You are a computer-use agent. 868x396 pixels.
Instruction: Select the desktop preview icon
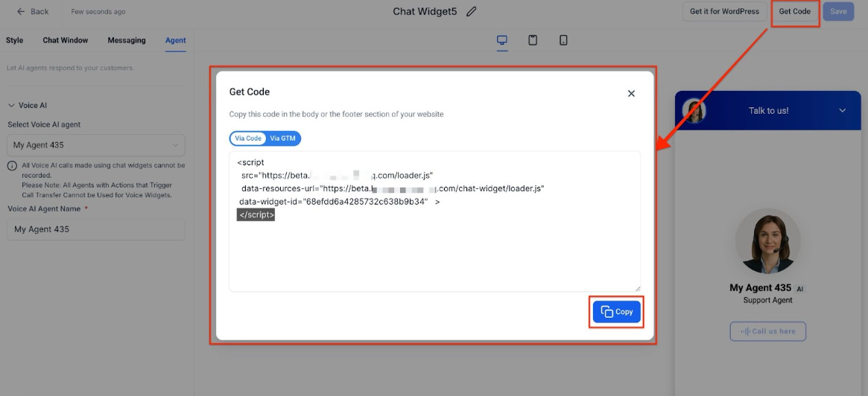(x=502, y=40)
